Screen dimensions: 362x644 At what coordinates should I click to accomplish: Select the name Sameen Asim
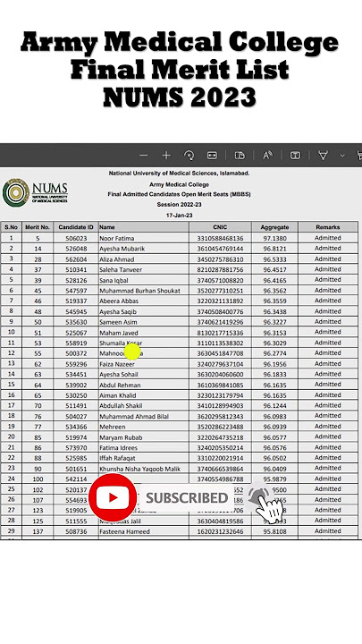point(118,322)
